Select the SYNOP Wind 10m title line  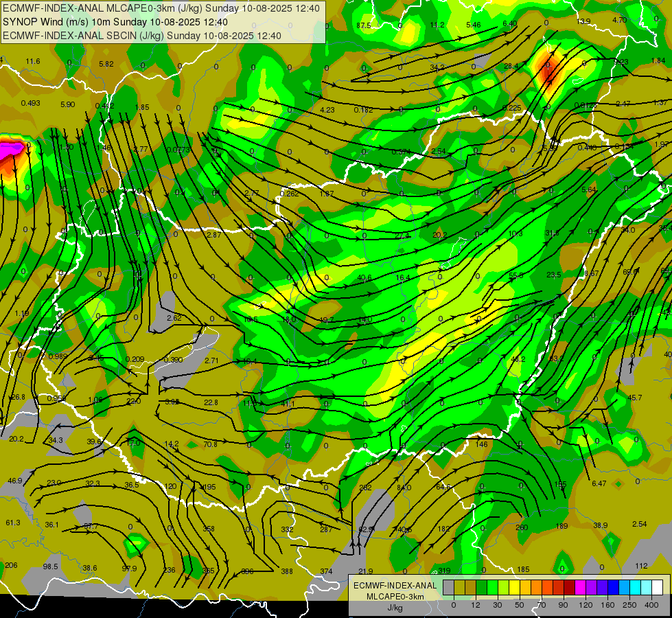pos(115,22)
